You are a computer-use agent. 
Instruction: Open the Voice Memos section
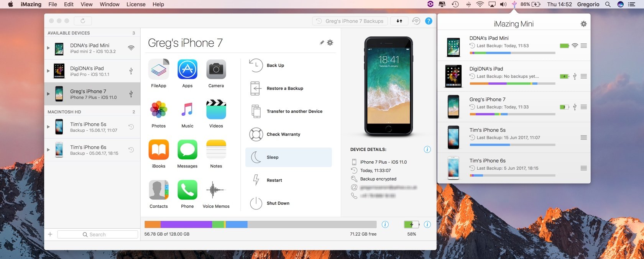pyautogui.click(x=216, y=190)
